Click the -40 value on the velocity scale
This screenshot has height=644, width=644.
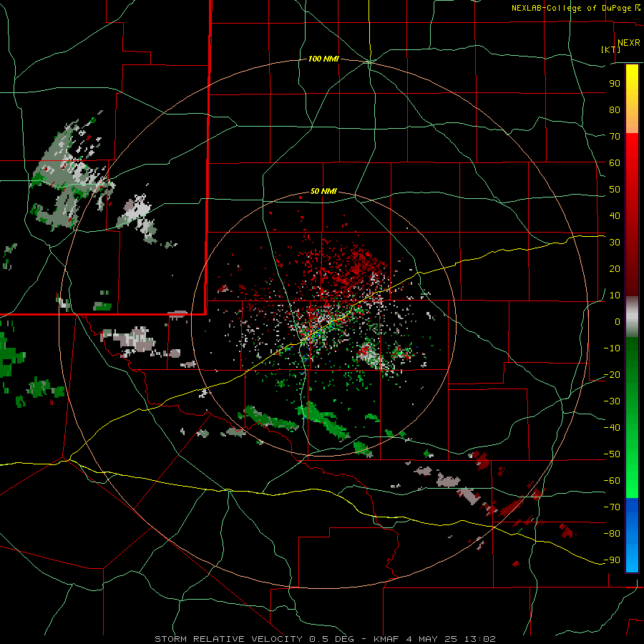[x=612, y=428]
